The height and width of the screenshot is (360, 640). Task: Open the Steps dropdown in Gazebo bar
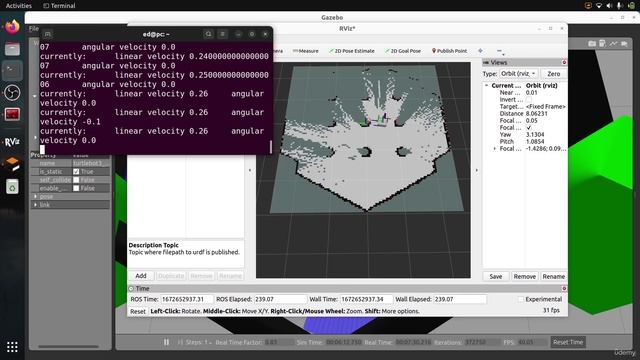(x=199, y=342)
